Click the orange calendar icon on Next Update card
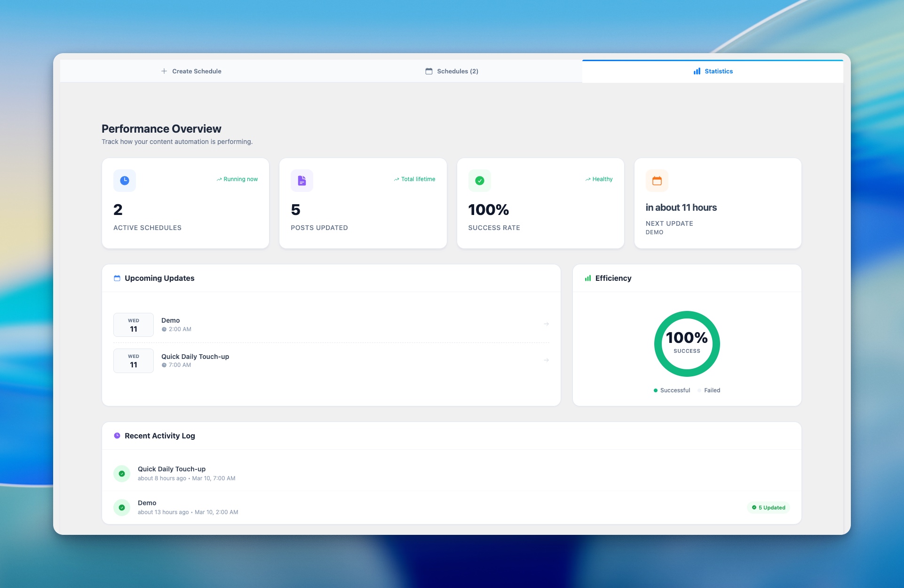This screenshot has width=904, height=588. pyautogui.click(x=657, y=181)
